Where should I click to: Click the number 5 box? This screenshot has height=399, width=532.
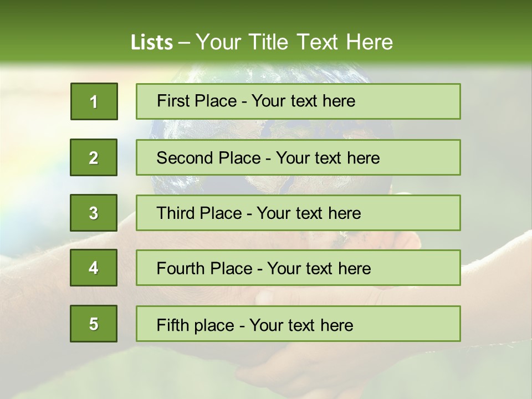[x=94, y=324]
